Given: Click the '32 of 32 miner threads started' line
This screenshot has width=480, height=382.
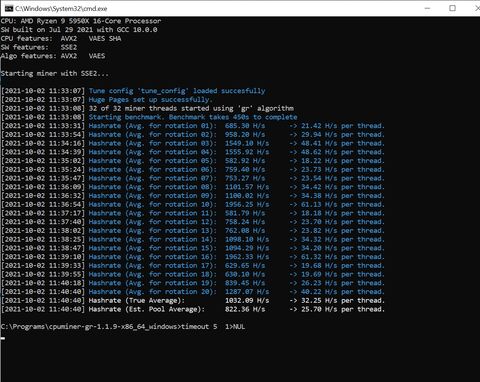Looking at the screenshot, I should [191, 108].
